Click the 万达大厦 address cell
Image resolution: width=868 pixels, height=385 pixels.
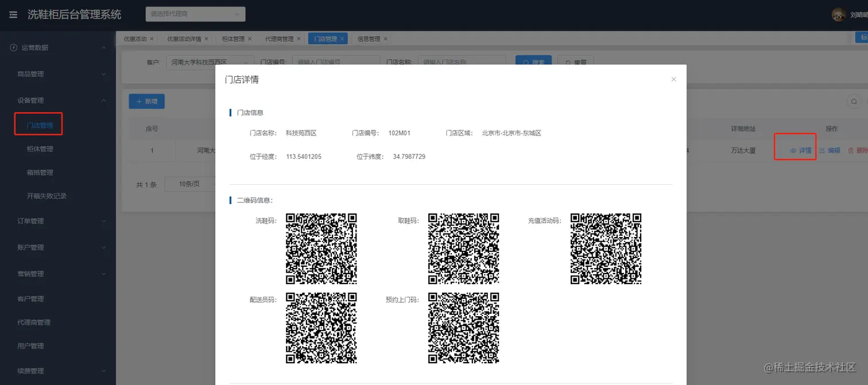(743, 150)
